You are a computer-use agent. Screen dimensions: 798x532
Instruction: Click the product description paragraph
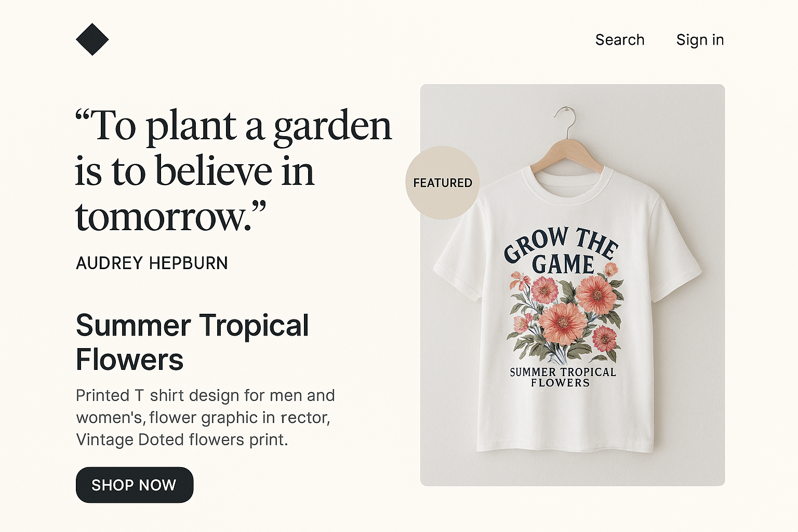click(205, 417)
